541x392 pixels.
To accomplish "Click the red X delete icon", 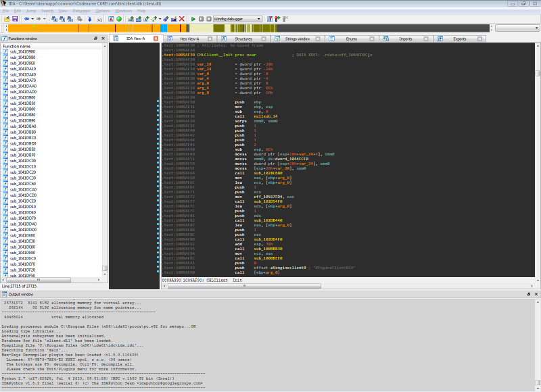I will point(182,19).
